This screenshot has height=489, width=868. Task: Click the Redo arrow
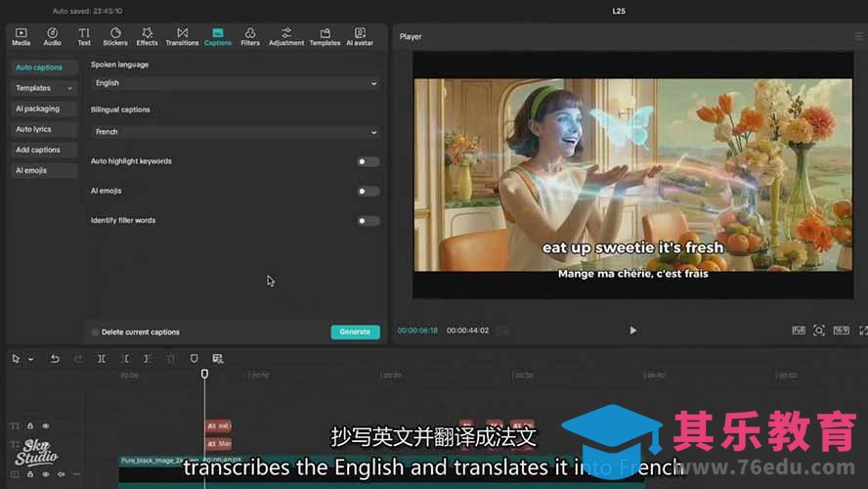pos(78,359)
